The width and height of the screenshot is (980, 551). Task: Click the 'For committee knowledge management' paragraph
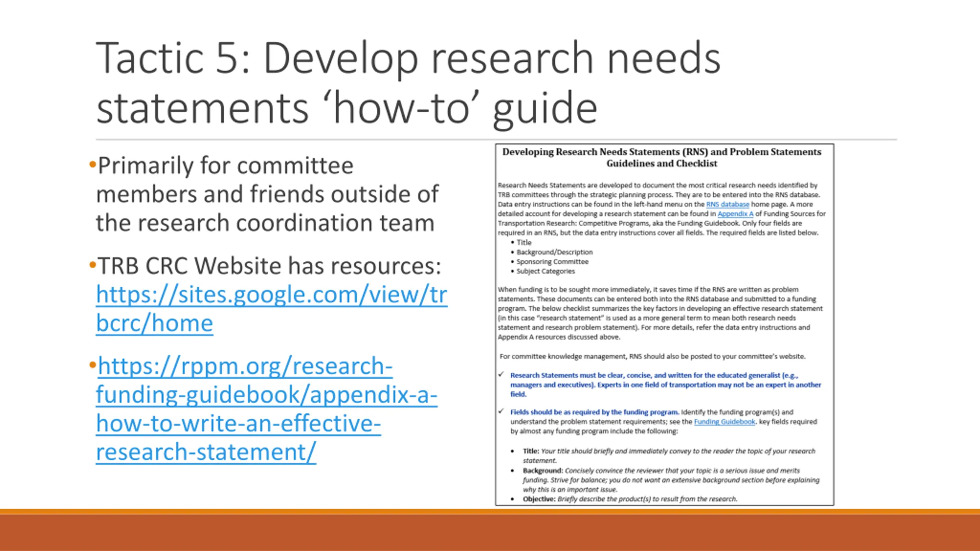pyautogui.click(x=652, y=357)
